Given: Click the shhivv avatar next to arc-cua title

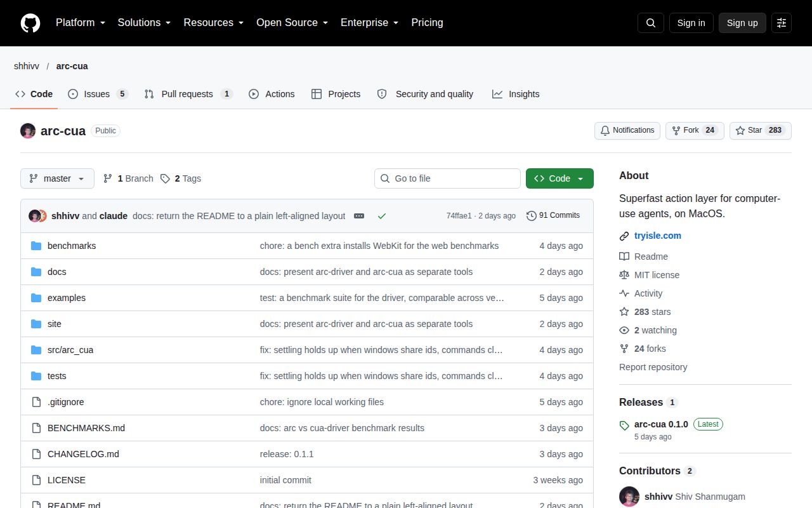Looking at the screenshot, I should [28, 131].
